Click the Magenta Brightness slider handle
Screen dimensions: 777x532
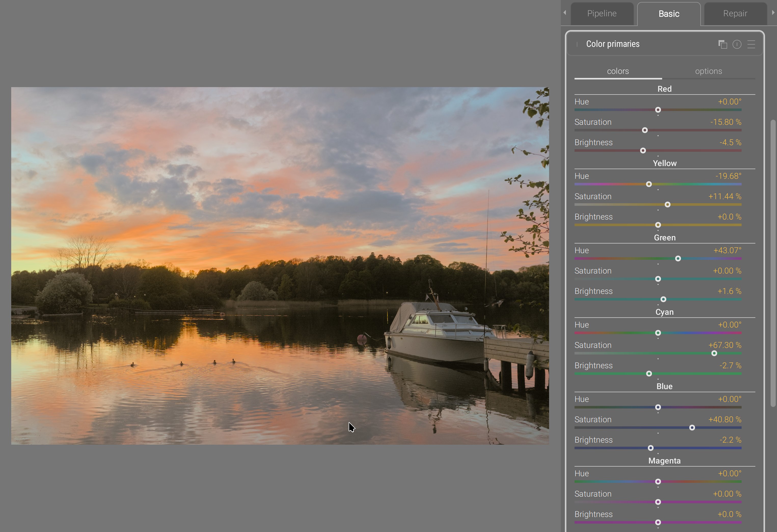658,522
